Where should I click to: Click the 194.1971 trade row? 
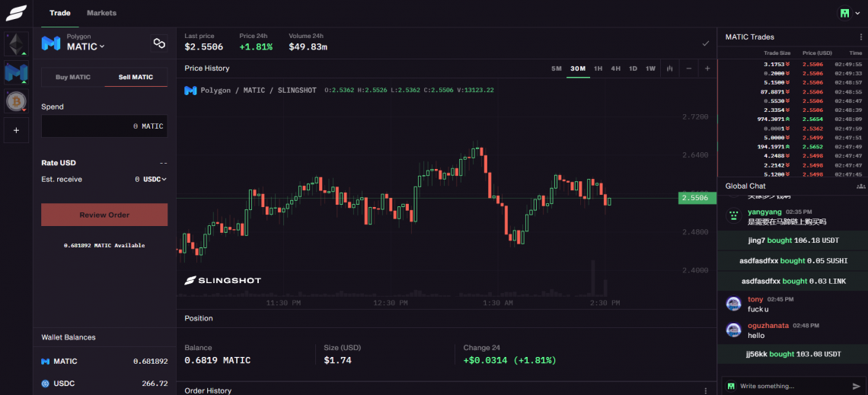point(792,147)
